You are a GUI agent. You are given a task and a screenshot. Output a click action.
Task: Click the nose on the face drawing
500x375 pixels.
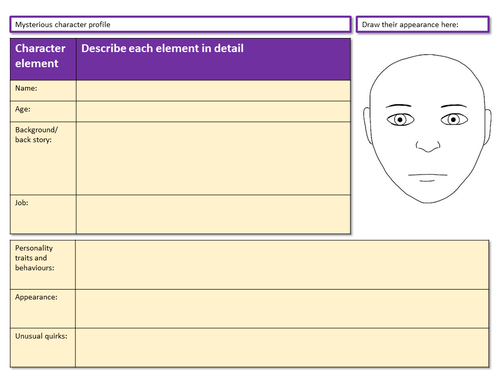click(428, 146)
